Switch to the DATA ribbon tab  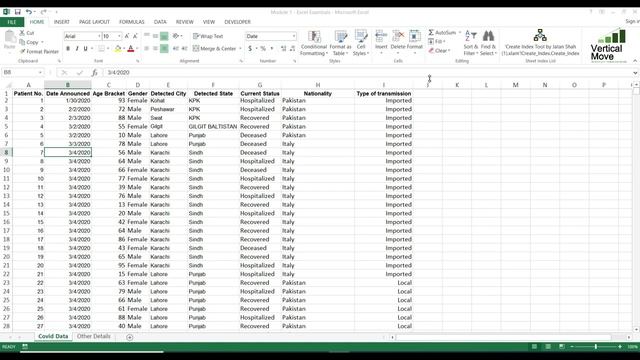pos(160,22)
